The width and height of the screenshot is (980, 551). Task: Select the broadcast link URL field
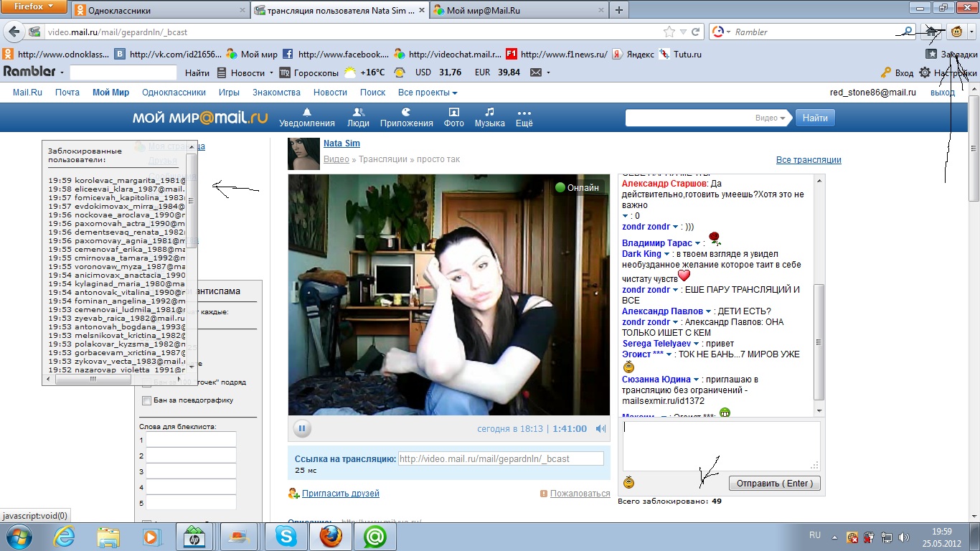501,459
